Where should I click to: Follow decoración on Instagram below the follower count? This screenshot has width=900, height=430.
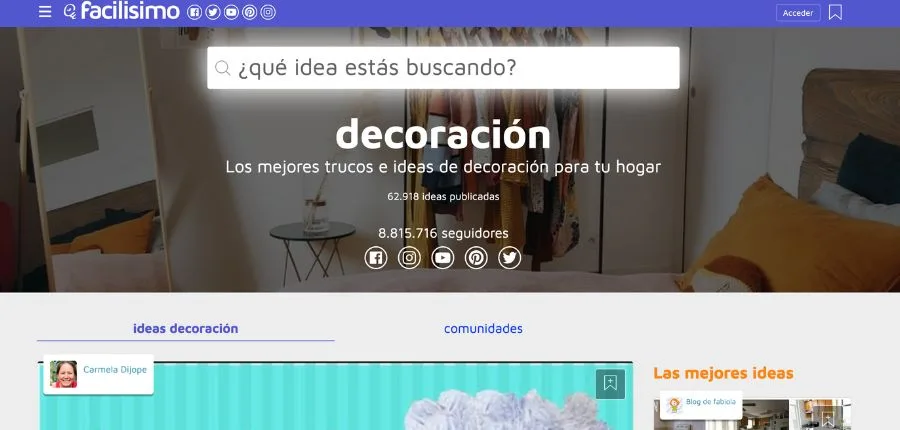(x=409, y=258)
